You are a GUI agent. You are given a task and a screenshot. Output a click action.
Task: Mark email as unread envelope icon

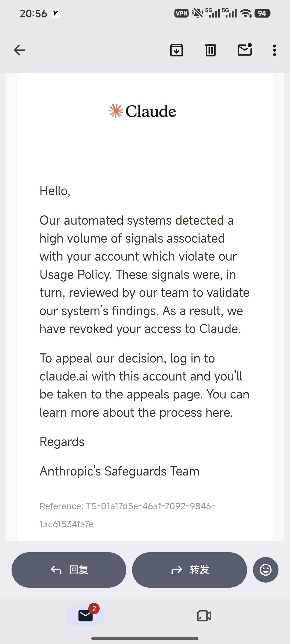click(245, 50)
